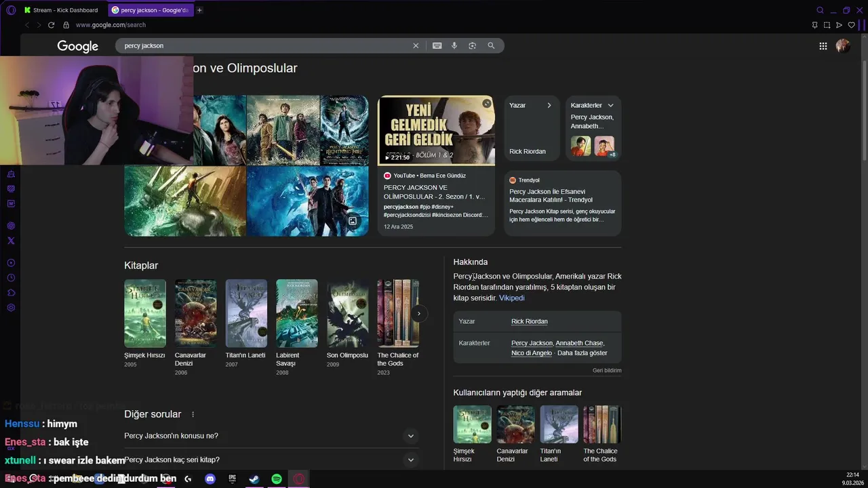Pin page using the pinboard icon
This screenshot has width=868, height=488.
coord(814,25)
